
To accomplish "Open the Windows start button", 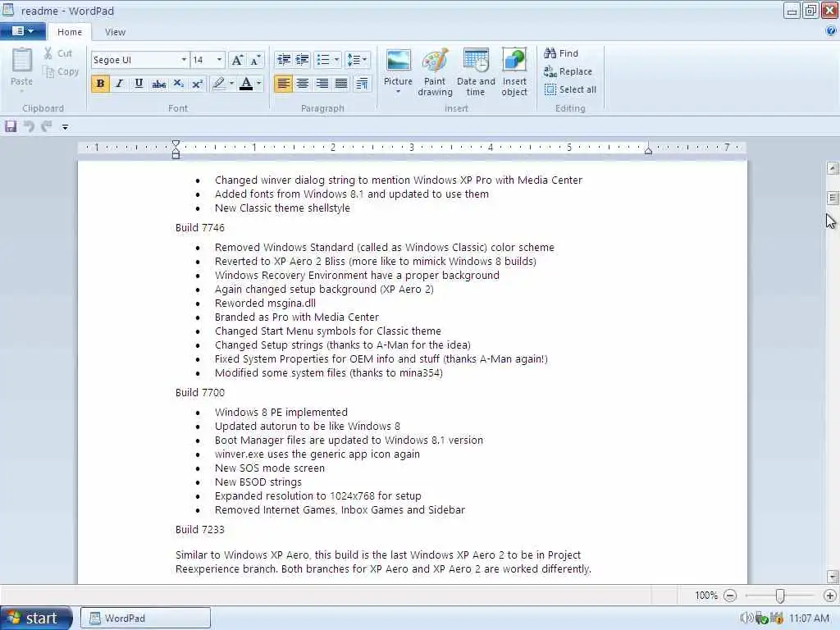I will (x=35, y=619).
